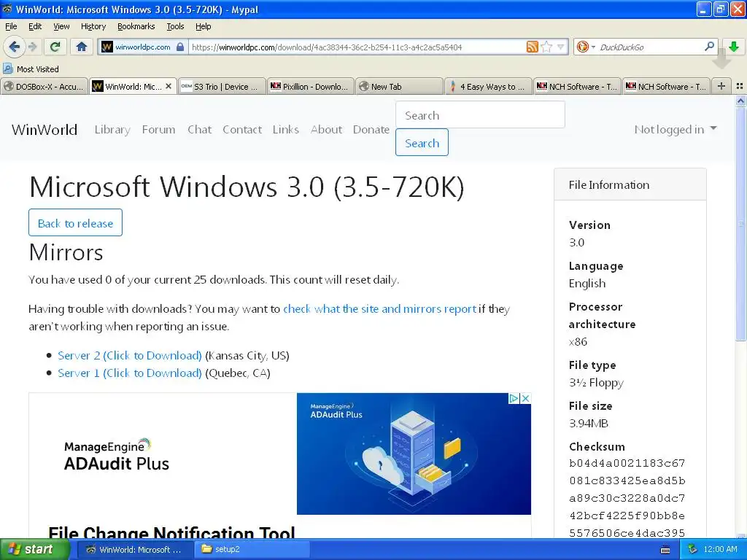Click the magnifier in the DuckDuckGo search box
This screenshot has height=560, width=747.
[709, 46]
